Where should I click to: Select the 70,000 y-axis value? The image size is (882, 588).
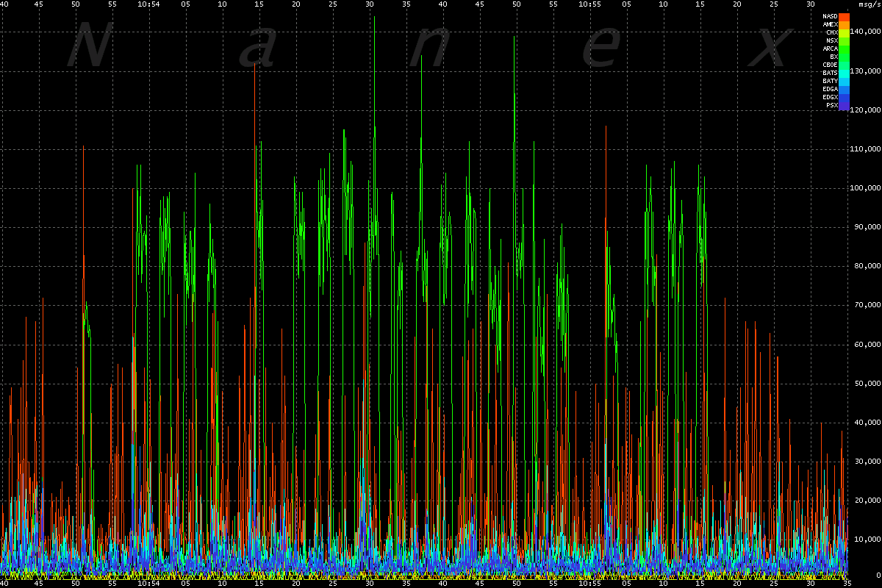[869, 305]
